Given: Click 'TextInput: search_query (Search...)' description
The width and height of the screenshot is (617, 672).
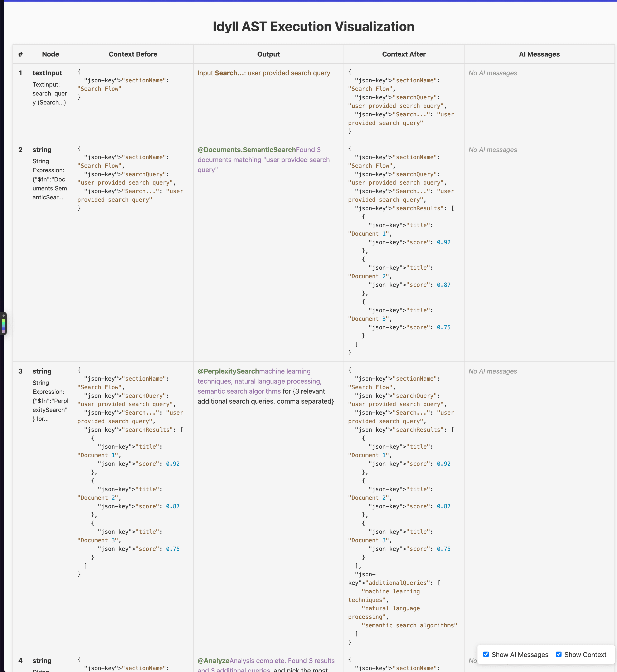Looking at the screenshot, I should (x=50, y=93).
